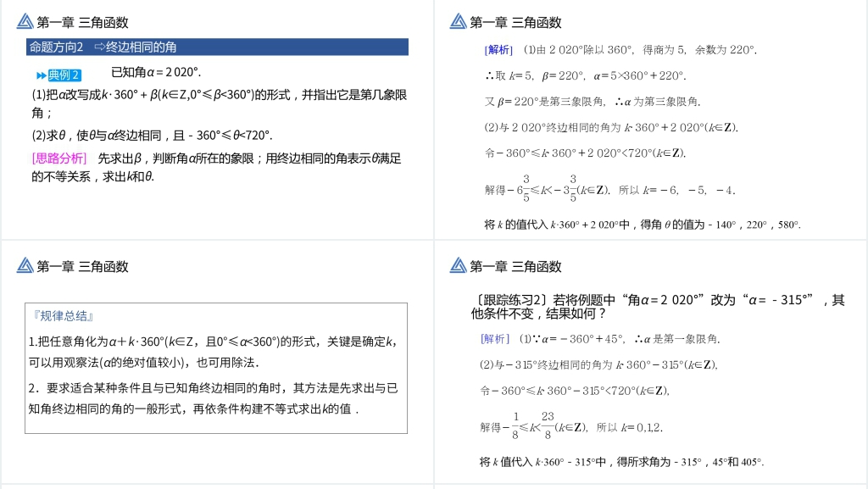Click the 解析 label in the 2 020° solution slide

(498, 50)
